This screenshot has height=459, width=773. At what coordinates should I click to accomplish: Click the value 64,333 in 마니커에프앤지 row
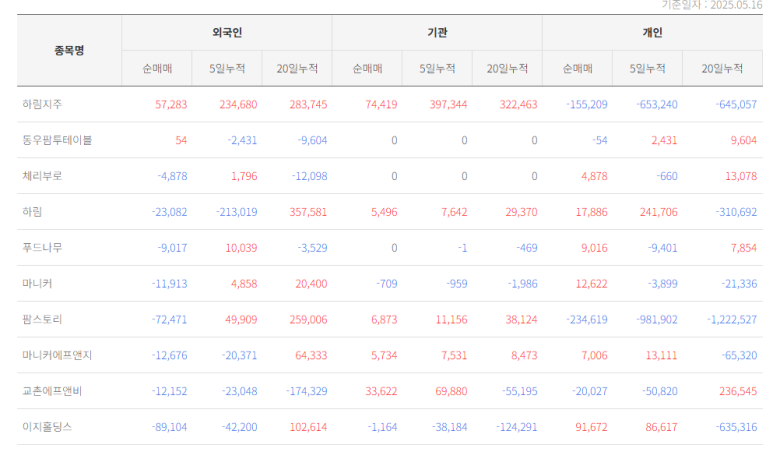coord(311,355)
